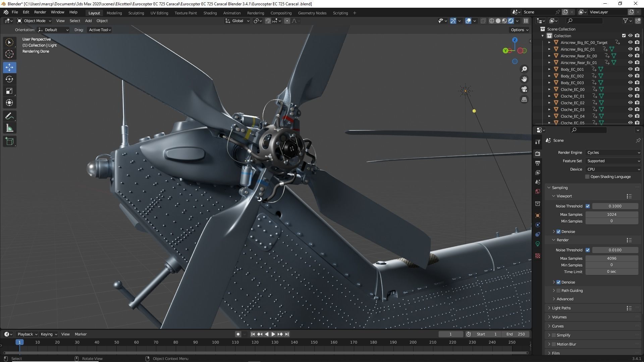This screenshot has height=362, width=644.
Task: Disable Viewport Noise Threshold checkbox
Action: pyautogui.click(x=587, y=206)
